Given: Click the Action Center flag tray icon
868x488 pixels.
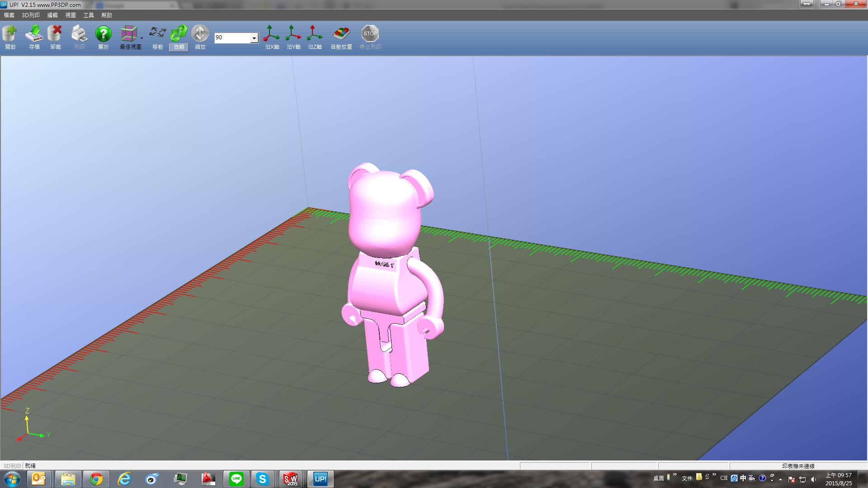Looking at the screenshot, I should click(x=791, y=479).
